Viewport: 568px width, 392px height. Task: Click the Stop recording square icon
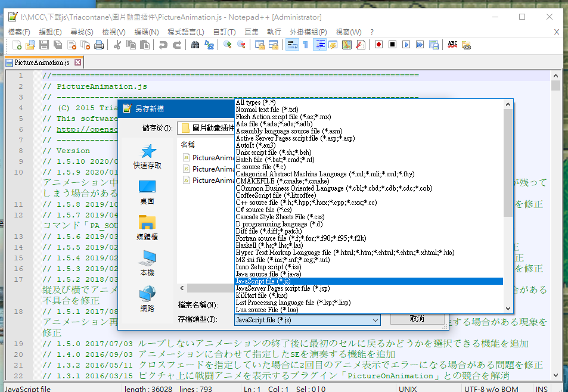[393, 45]
